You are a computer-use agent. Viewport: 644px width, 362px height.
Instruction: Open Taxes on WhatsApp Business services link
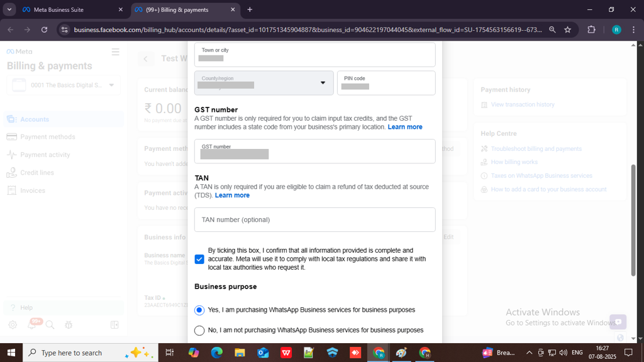[541, 176]
